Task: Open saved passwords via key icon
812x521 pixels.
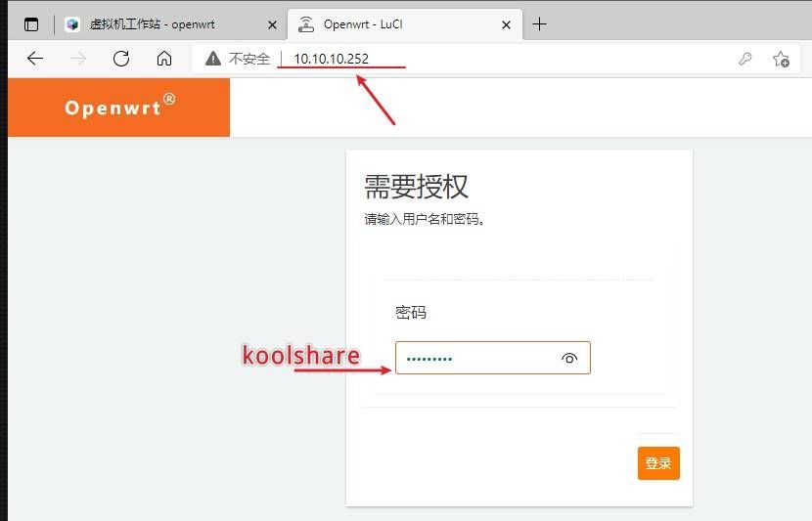Action: (x=745, y=60)
